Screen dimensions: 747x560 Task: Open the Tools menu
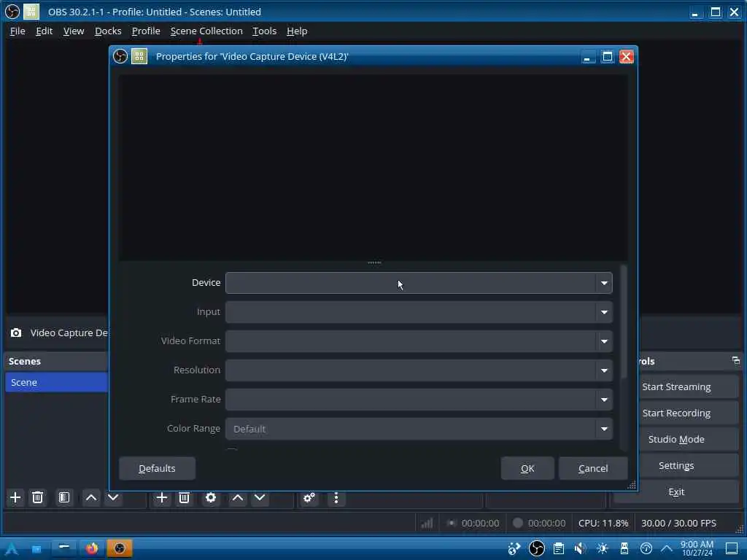264,31
